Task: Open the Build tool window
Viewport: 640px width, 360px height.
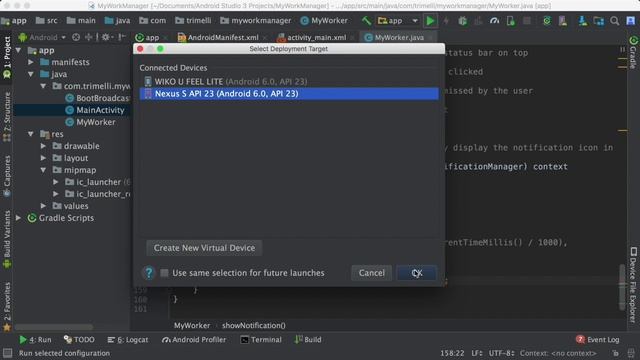Action: [x=308, y=340]
